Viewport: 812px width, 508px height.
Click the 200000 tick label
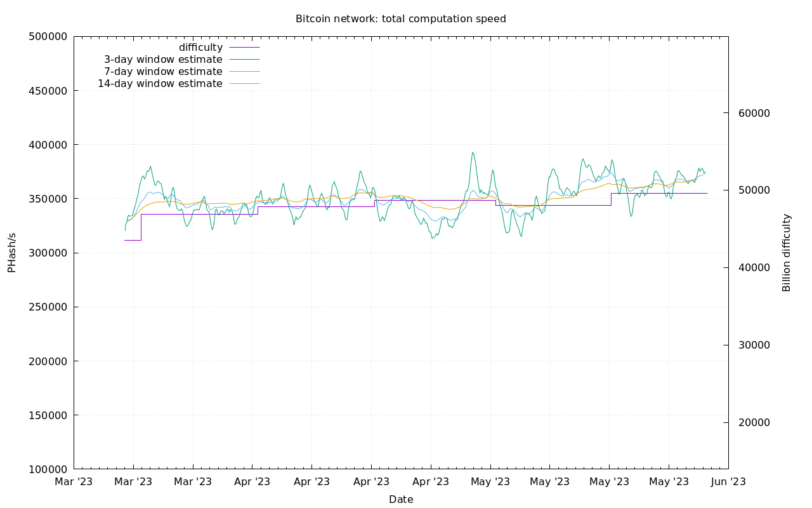48,362
